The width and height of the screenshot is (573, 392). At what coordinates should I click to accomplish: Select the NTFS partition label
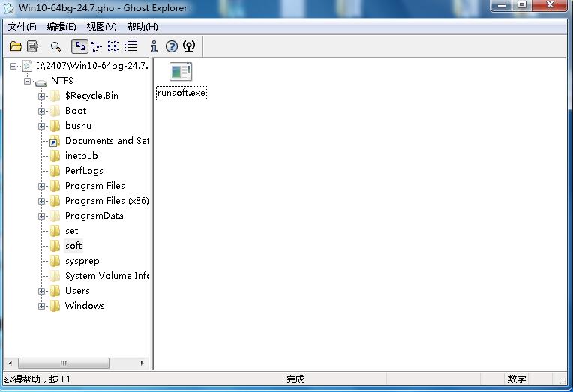pyautogui.click(x=62, y=81)
